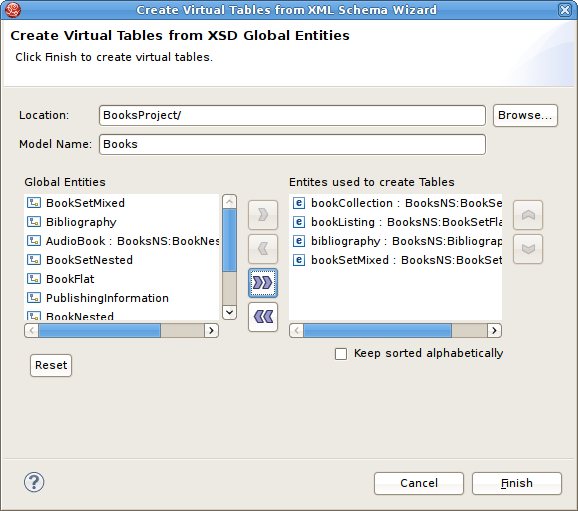
Task: Click the Reset button
Action: point(51,365)
